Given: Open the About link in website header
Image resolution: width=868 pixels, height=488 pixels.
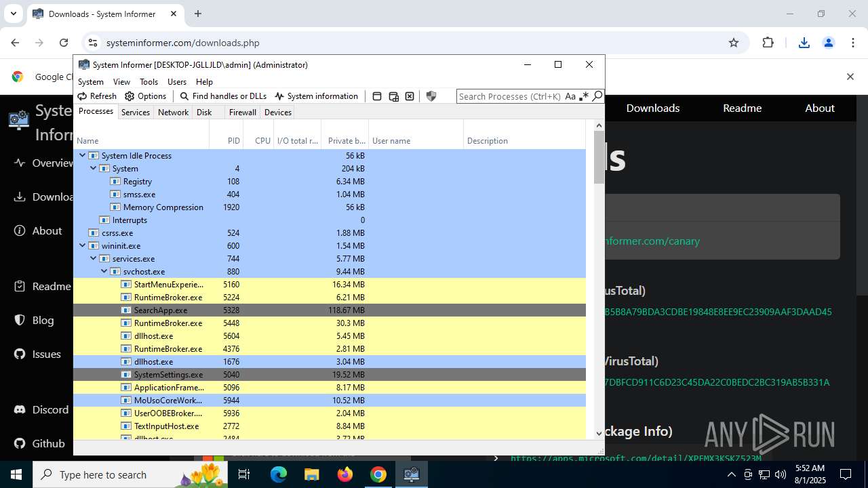Looking at the screenshot, I should 819,108.
